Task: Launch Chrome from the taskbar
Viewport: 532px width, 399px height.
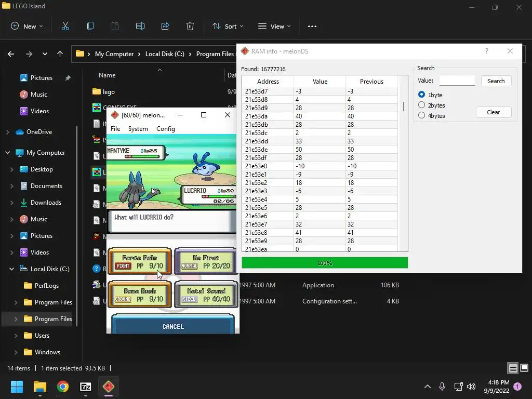Action: (x=63, y=387)
